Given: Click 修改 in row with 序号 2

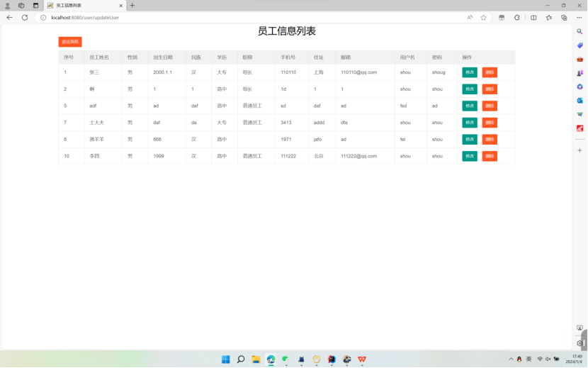Looking at the screenshot, I should click(x=470, y=89).
